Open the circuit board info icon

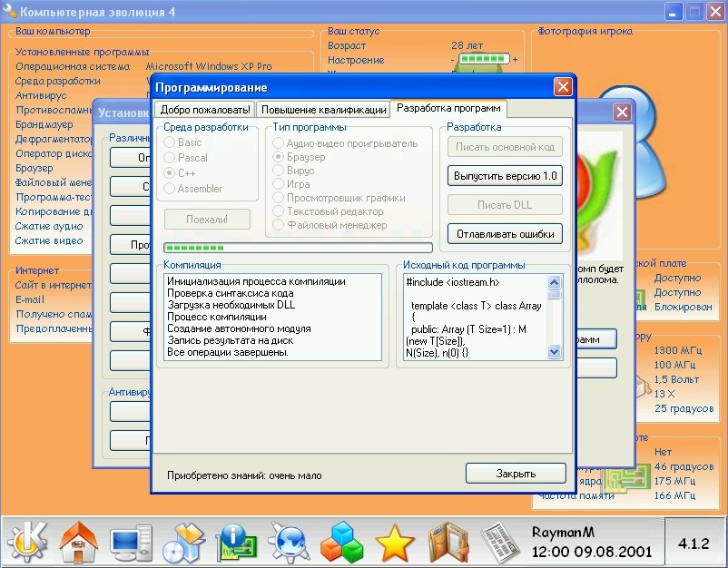(236, 541)
